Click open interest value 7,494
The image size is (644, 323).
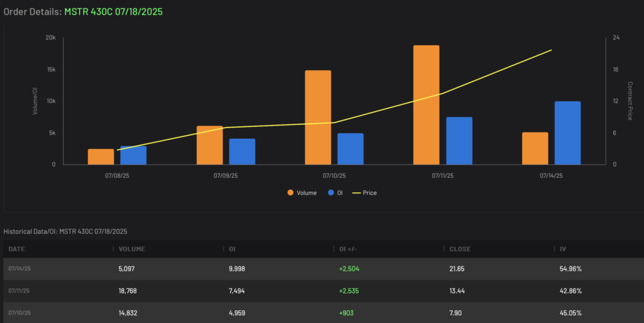237,291
